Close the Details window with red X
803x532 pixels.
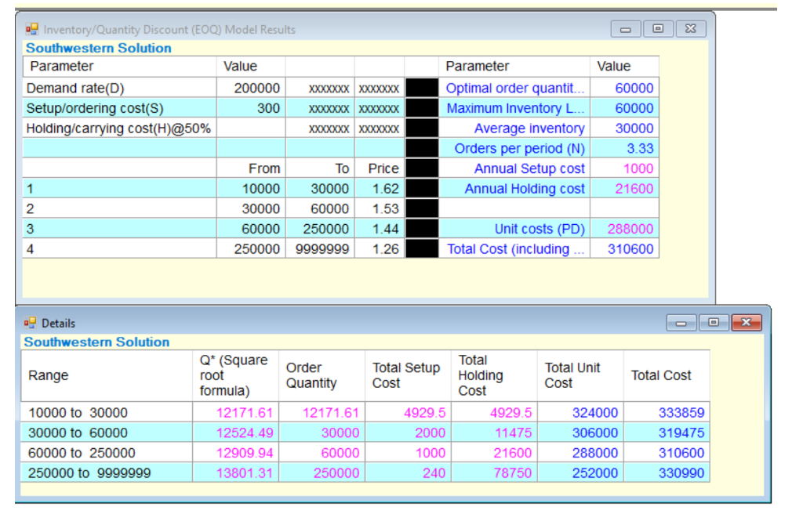click(746, 323)
